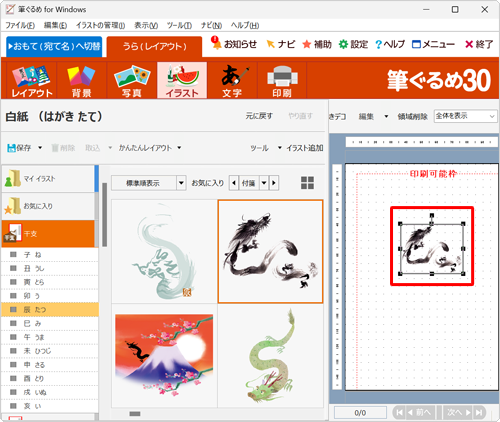Click やり直す redo button

coord(300,116)
